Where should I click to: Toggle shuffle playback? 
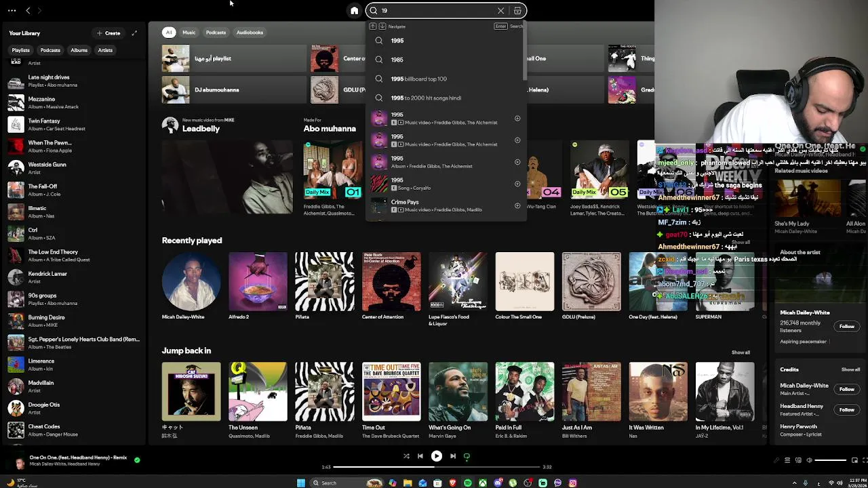coord(406,456)
